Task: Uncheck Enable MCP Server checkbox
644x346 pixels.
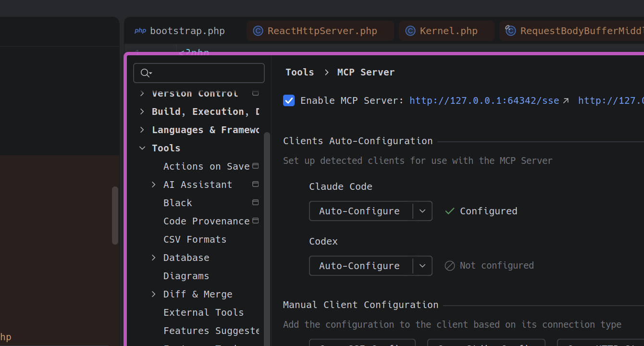Action: (x=289, y=100)
